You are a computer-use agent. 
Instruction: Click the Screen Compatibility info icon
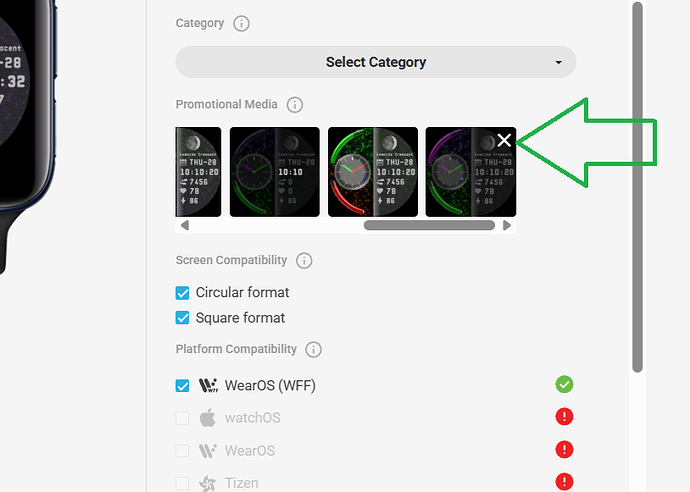[x=304, y=261]
